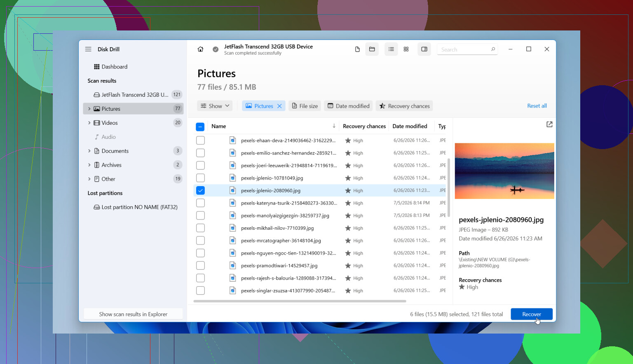Open the Show dropdown filter
The image size is (633, 364).
point(215,106)
